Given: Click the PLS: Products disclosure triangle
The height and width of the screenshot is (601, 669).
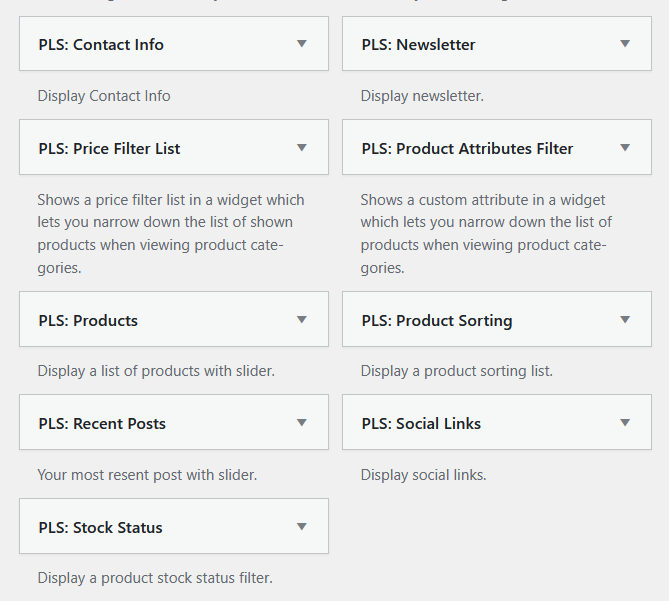Looking at the screenshot, I should [x=302, y=320].
